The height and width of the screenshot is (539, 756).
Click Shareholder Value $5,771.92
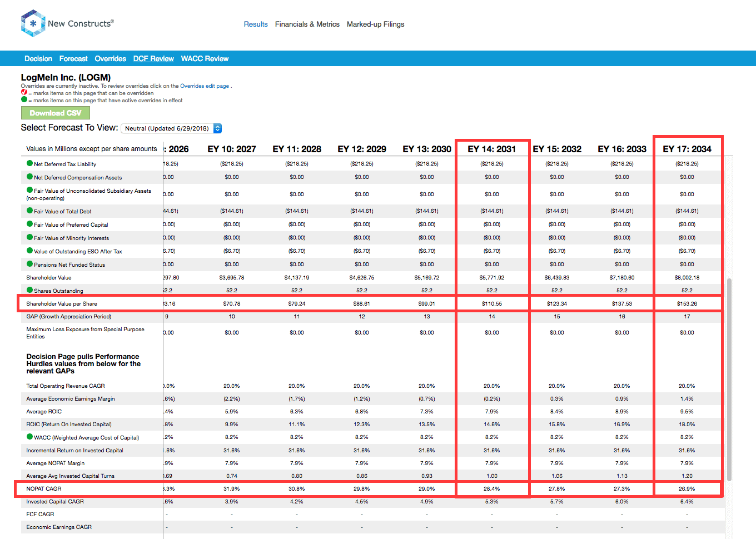492,277
